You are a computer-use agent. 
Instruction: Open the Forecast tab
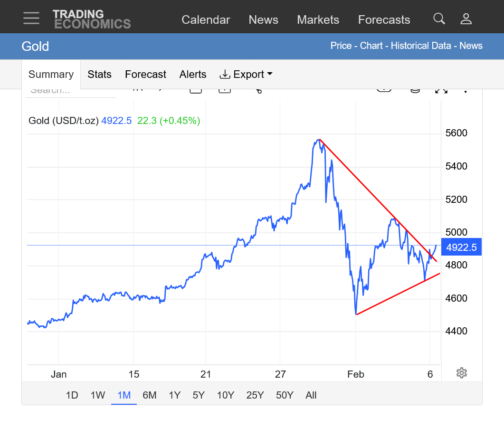pyautogui.click(x=145, y=75)
